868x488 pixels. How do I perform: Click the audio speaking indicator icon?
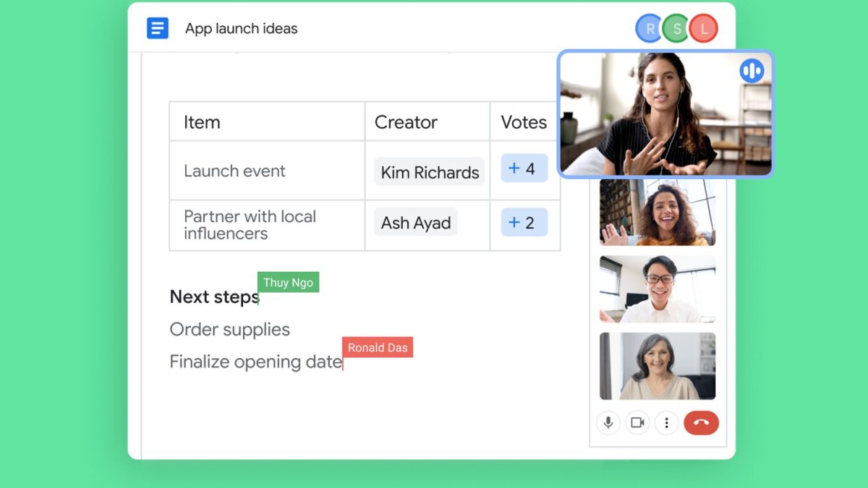[x=752, y=71]
